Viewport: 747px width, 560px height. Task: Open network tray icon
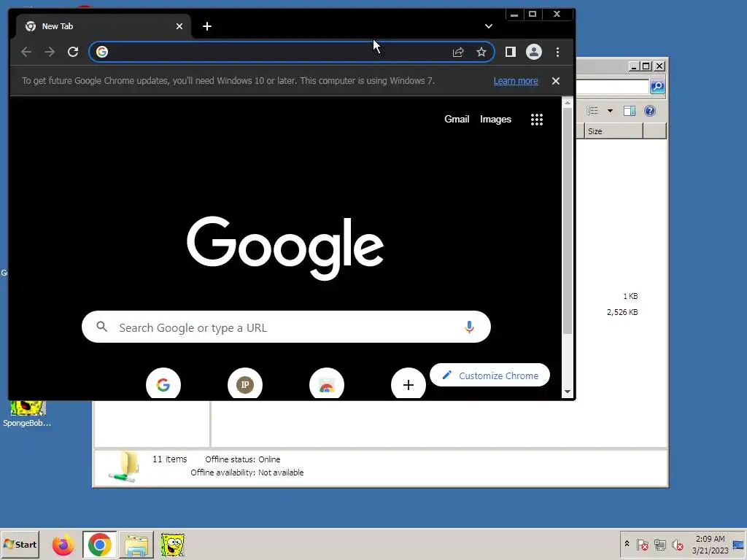659,544
